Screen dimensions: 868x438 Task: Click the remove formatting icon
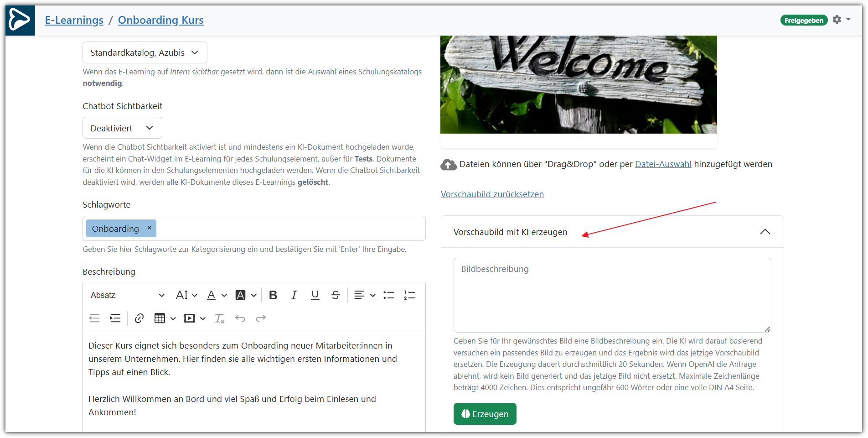click(x=219, y=318)
